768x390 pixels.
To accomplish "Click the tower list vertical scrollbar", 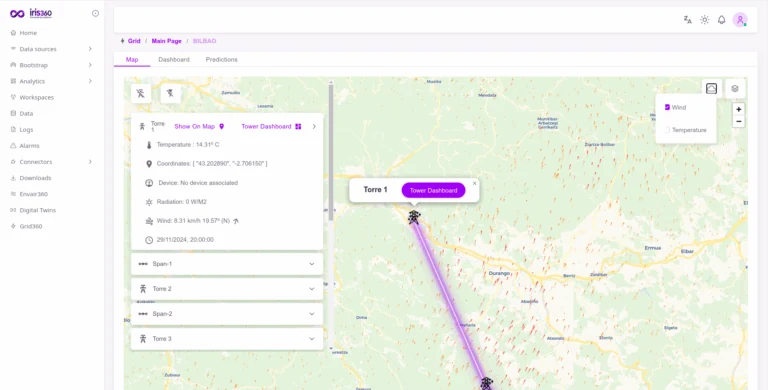I will point(331,152).
